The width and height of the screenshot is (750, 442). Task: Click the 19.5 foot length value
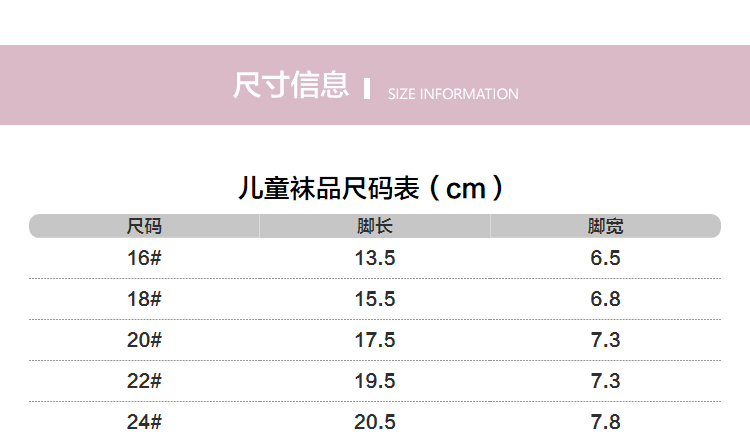pyautogui.click(x=375, y=381)
